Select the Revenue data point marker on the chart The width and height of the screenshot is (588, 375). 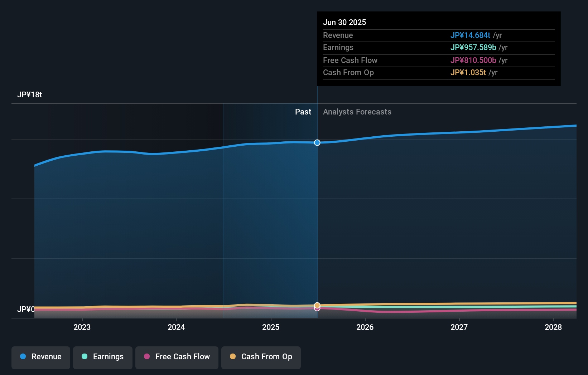coord(317,142)
